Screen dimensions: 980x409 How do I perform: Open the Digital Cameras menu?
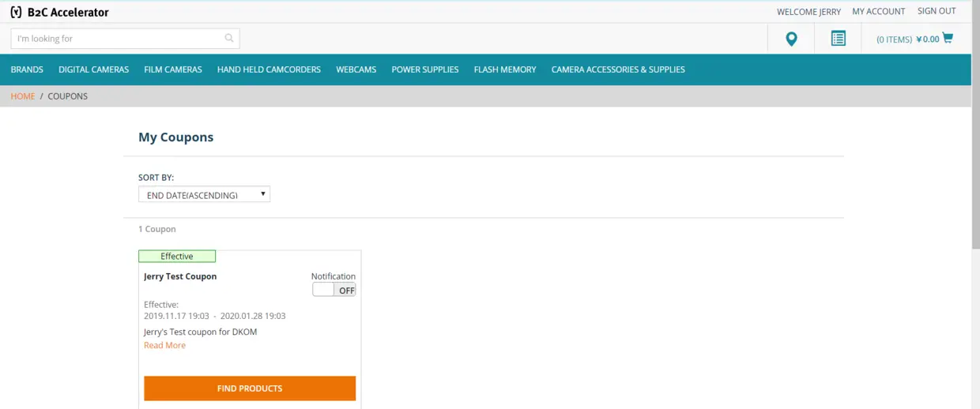93,69
